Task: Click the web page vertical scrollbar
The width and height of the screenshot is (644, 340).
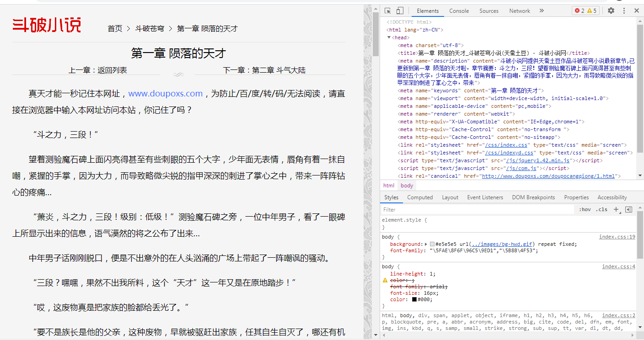Action: click(x=376, y=172)
